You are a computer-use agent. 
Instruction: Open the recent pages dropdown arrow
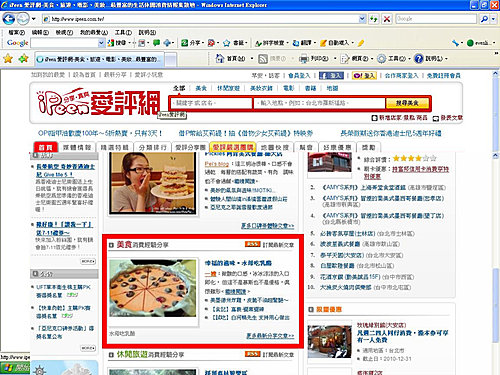[x=34, y=19]
